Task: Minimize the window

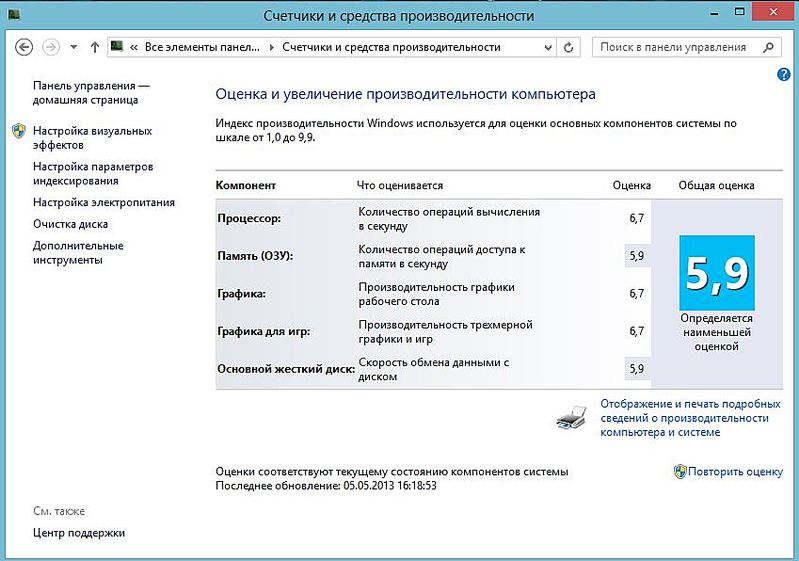Action: click(714, 12)
